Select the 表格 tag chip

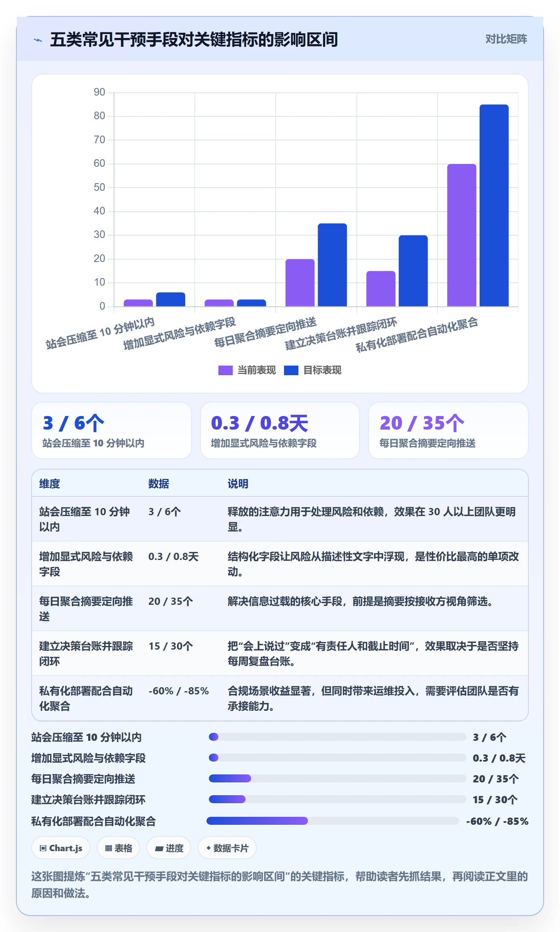[x=118, y=848]
